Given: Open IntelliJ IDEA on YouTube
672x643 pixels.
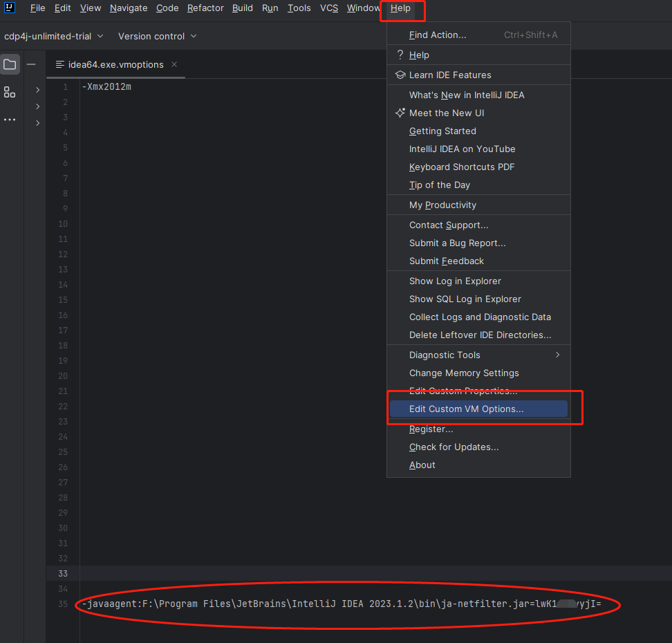Looking at the screenshot, I should 478,149.
